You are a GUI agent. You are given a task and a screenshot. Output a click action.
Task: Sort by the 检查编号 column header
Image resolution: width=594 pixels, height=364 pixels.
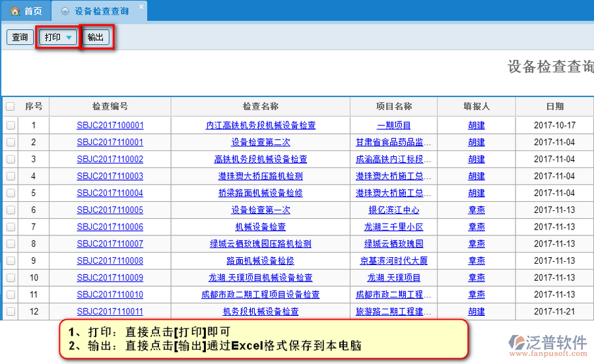110,107
